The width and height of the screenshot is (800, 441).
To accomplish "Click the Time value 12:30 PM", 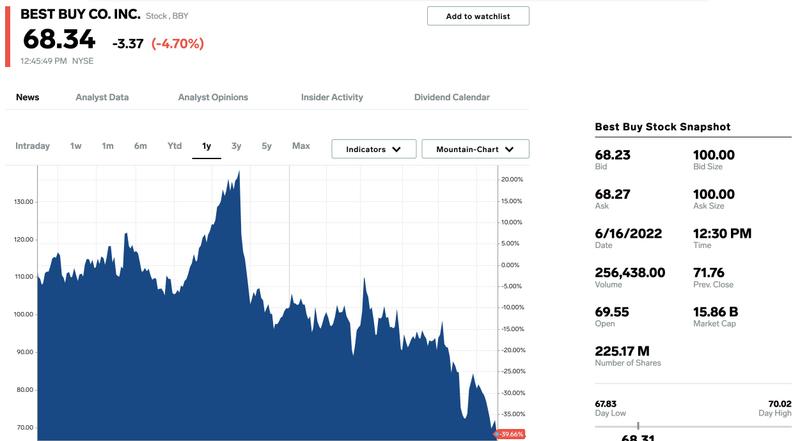I will click(x=722, y=233).
